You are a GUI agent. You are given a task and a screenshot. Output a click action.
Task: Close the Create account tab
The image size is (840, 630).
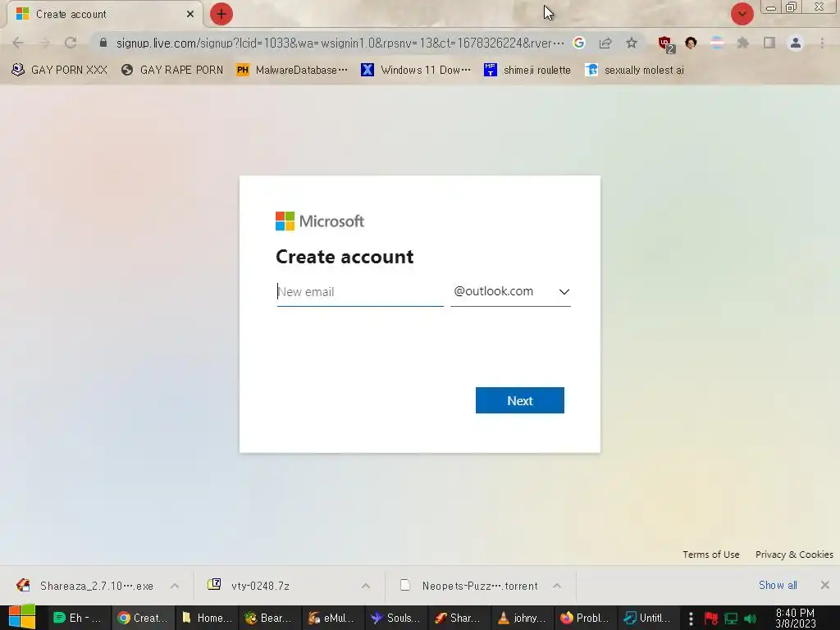click(190, 14)
